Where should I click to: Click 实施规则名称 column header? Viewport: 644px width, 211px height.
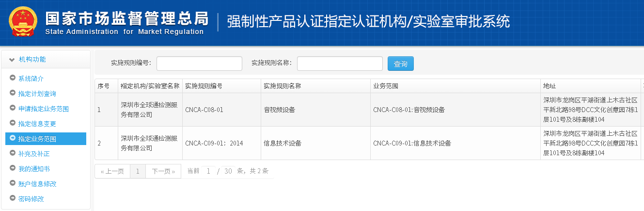[315, 86]
